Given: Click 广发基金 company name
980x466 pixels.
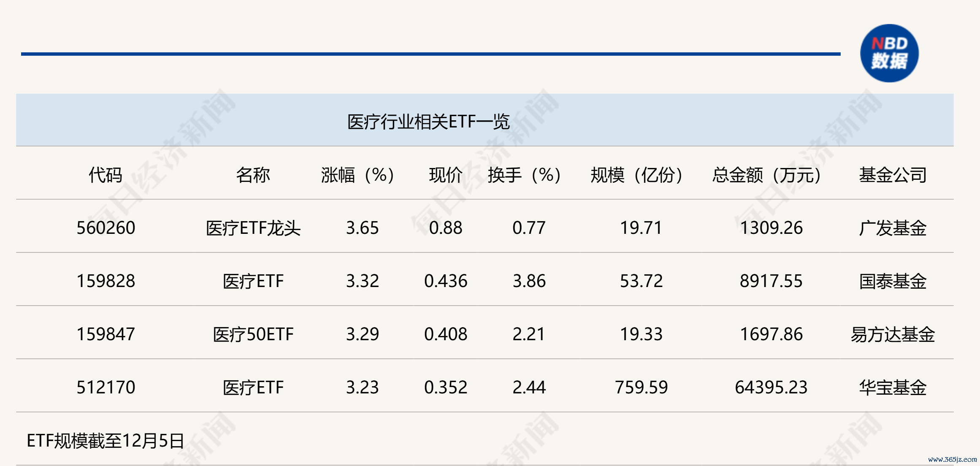Looking at the screenshot, I should (893, 228).
